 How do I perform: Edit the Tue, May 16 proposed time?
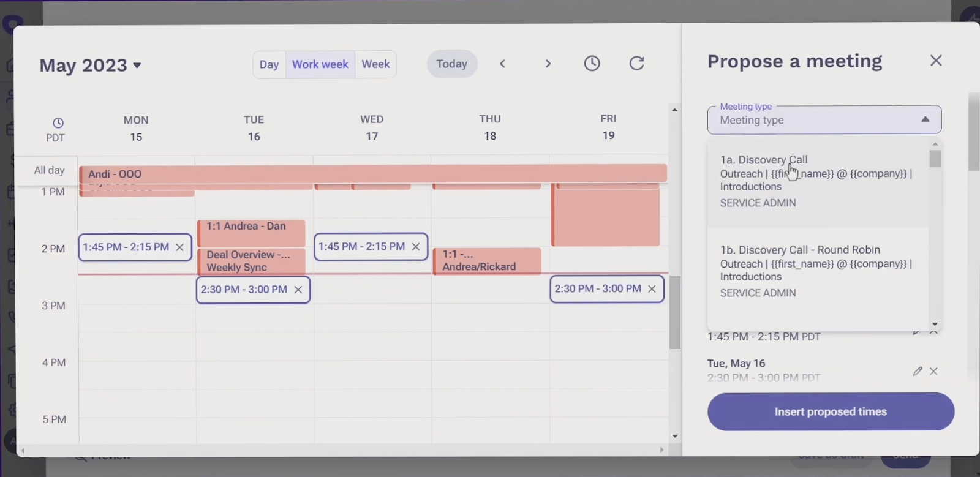[917, 371]
